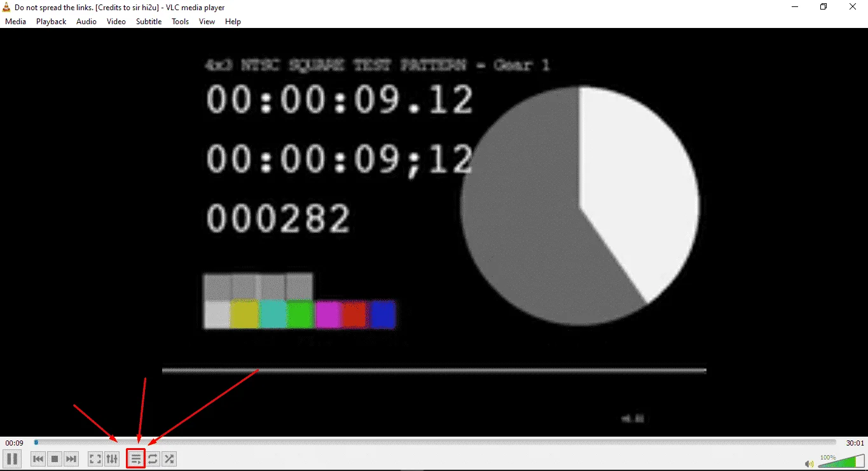868x471 pixels.
Task: Open the Audio menu
Action: [86, 22]
